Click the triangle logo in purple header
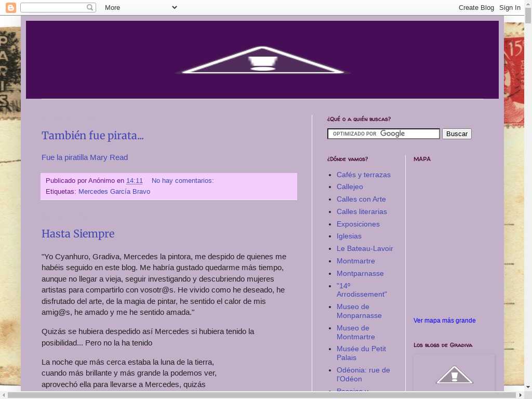 point(262,60)
